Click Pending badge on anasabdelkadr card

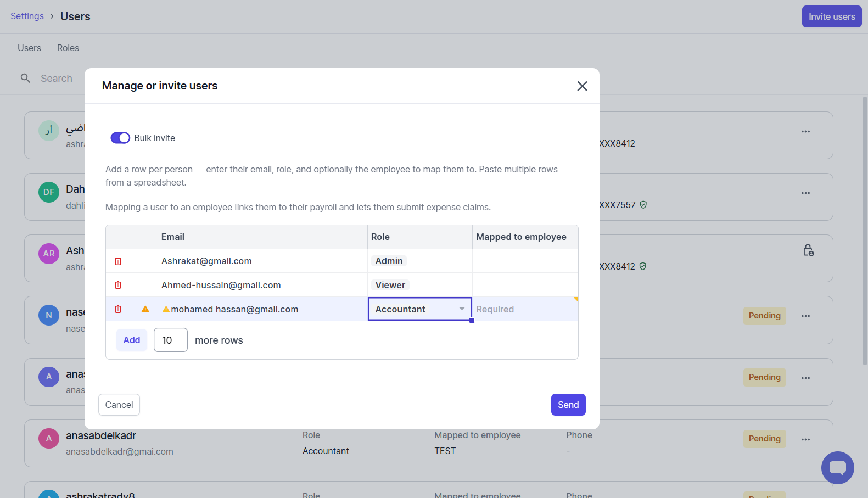click(764, 439)
